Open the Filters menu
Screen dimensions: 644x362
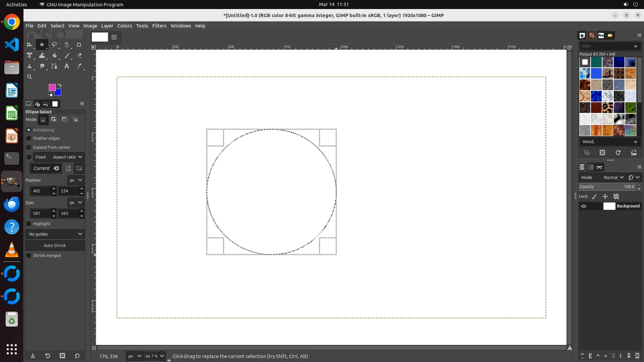[159, 26]
